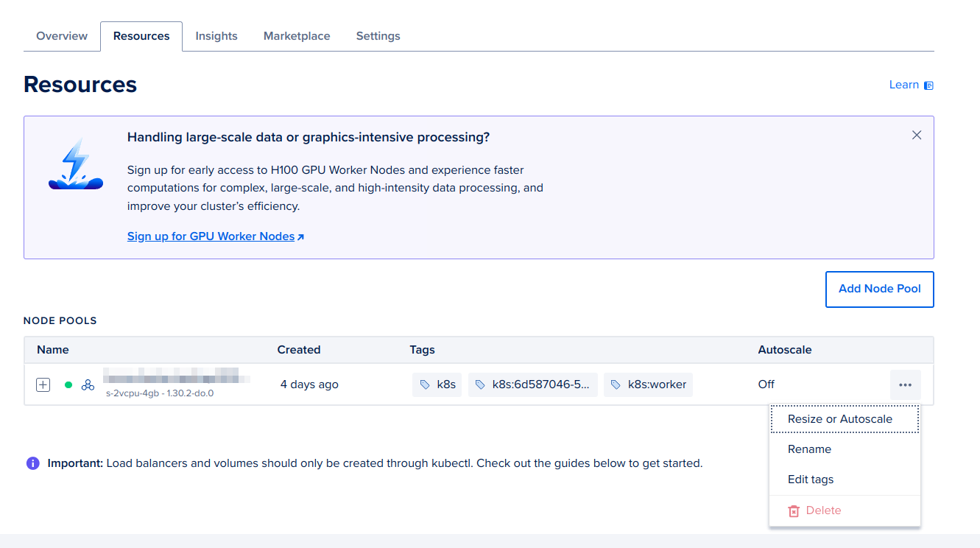This screenshot has width=980, height=548.
Task: Click the k8s:worker tag
Action: pyautogui.click(x=648, y=384)
